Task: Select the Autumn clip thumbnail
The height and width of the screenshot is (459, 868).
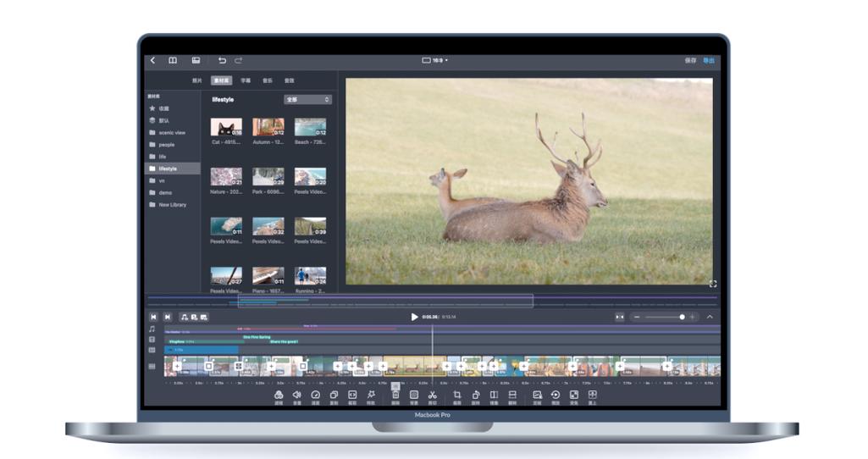Action: point(268,127)
